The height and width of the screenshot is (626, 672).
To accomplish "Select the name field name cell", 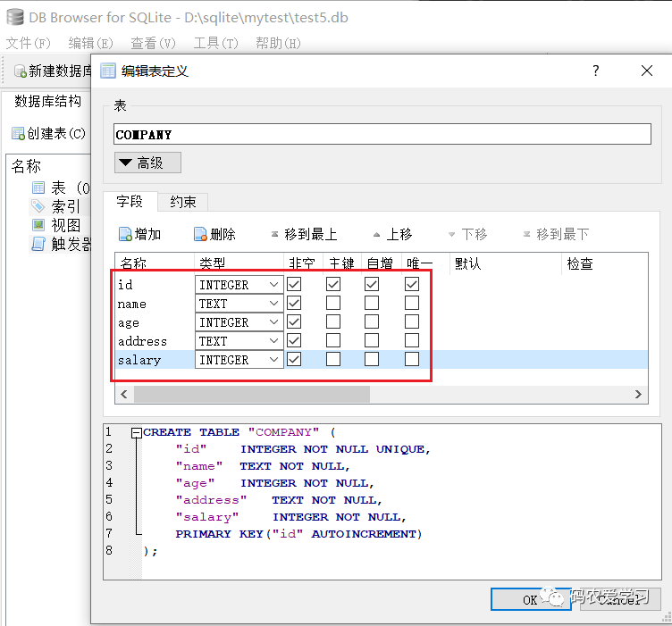I will (x=155, y=303).
